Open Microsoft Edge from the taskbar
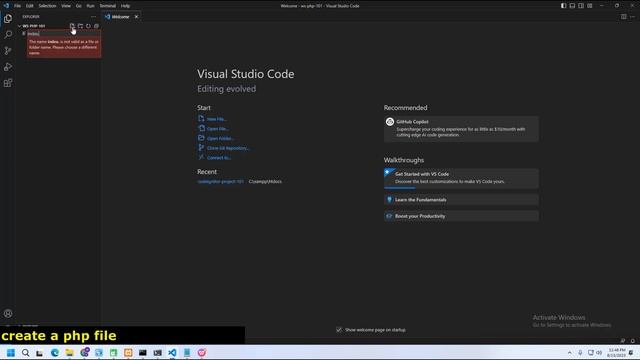640x360 pixels. click(x=55, y=353)
